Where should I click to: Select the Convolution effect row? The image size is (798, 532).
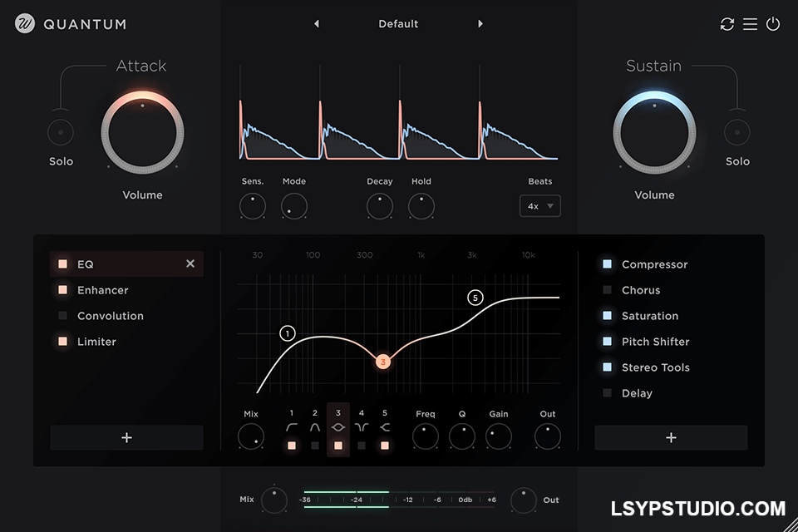click(x=126, y=316)
